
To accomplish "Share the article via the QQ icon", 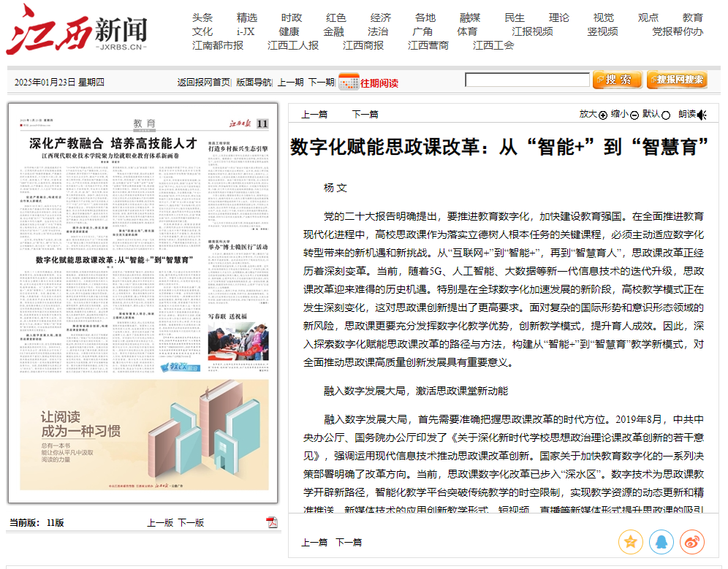I will 661,541.
